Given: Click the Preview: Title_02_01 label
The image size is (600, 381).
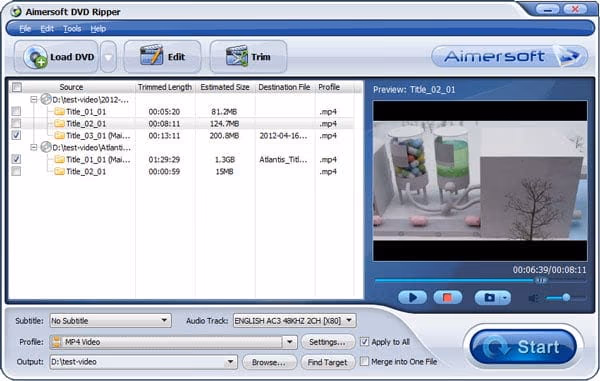Looking at the screenshot, I should pyautogui.click(x=414, y=90).
